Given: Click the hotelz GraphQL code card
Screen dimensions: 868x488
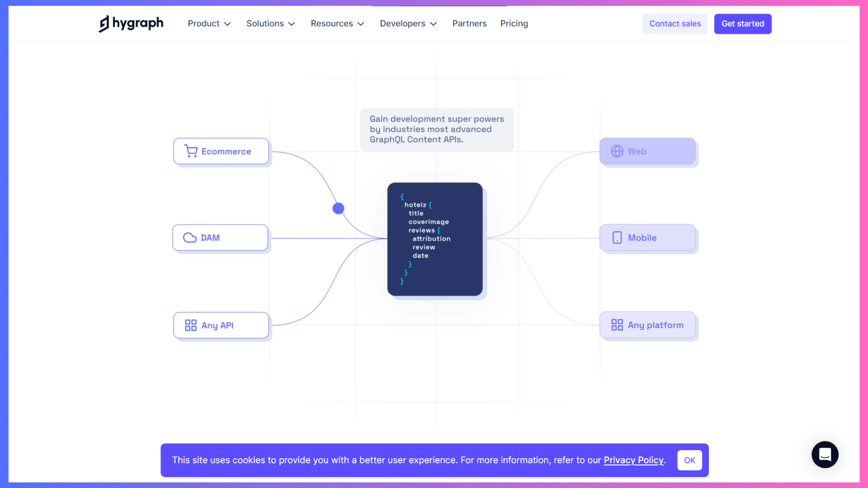Looking at the screenshot, I should (435, 239).
